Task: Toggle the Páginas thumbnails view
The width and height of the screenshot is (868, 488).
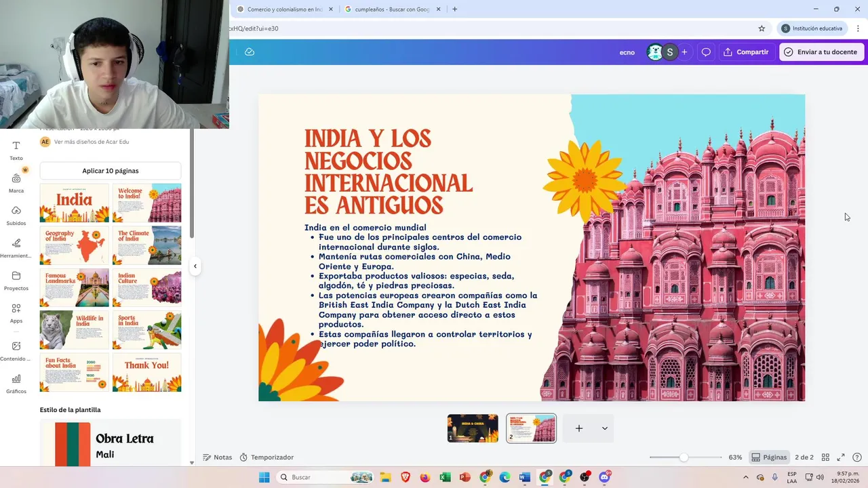Action: click(x=769, y=457)
